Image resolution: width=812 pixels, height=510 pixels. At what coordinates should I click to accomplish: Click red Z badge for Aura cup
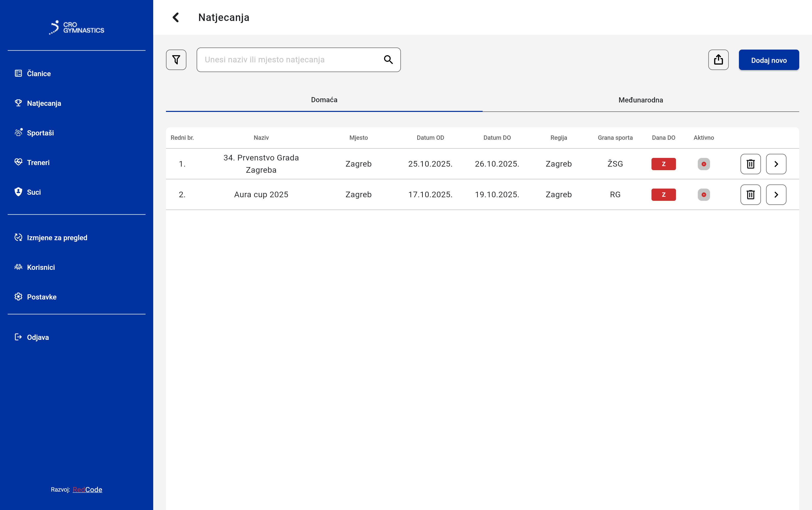(663, 195)
